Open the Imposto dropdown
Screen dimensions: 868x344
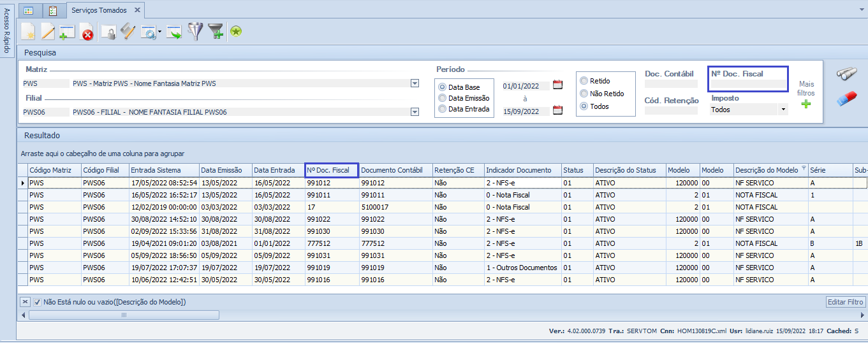[x=783, y=110]
